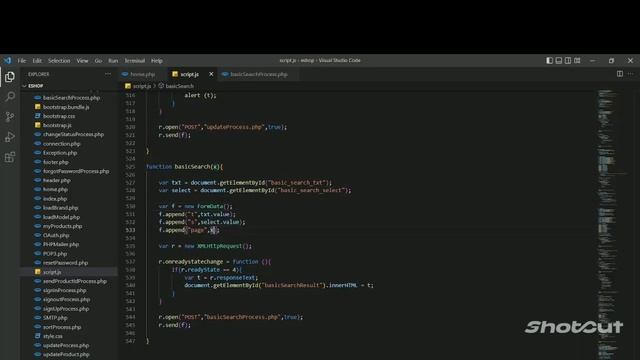Open the Source Control view

click(10, 117)
